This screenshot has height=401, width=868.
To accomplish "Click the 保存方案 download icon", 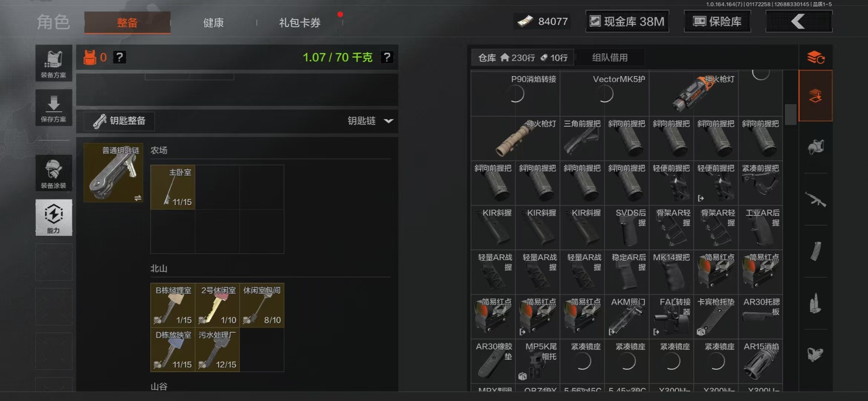I will [x=54, y=108].
